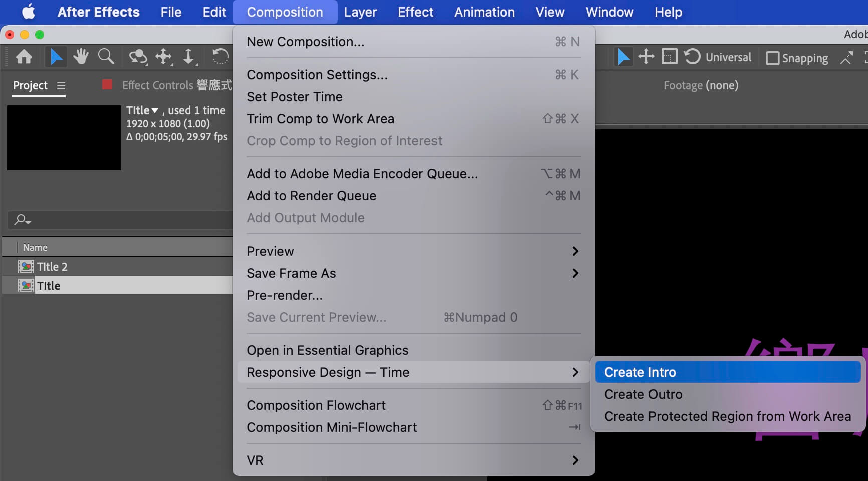This screenshot has height=481, width=868.
Task: Click the Title composition icon
Action: coord(26,285)
